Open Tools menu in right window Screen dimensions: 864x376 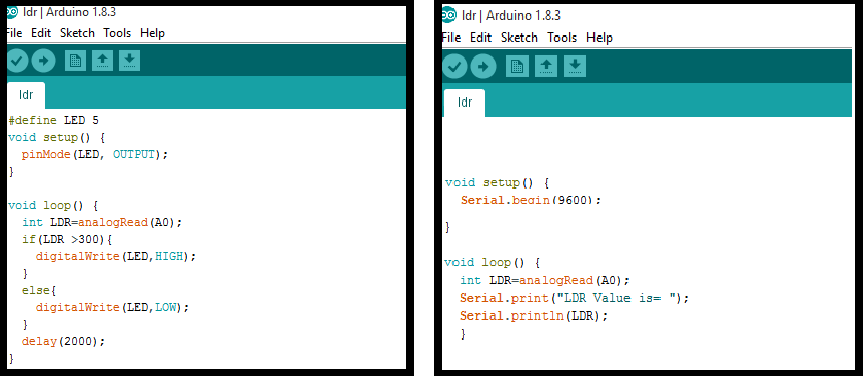coord(562,37)
